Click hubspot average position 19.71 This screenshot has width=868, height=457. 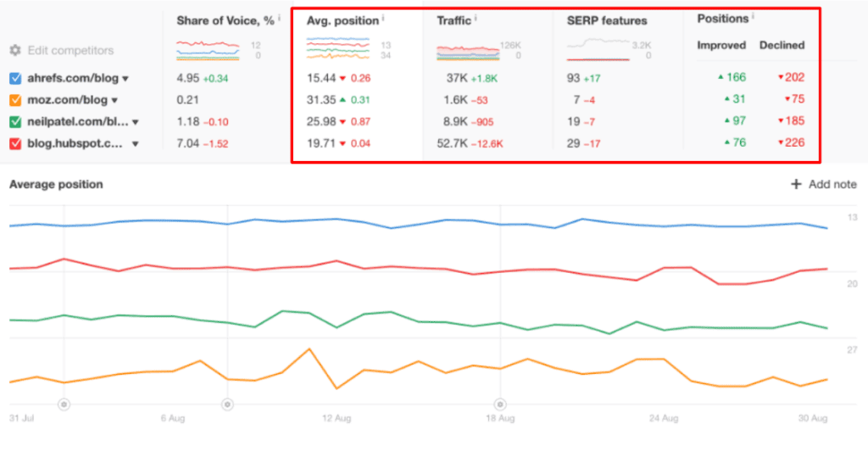coord(321,143)
